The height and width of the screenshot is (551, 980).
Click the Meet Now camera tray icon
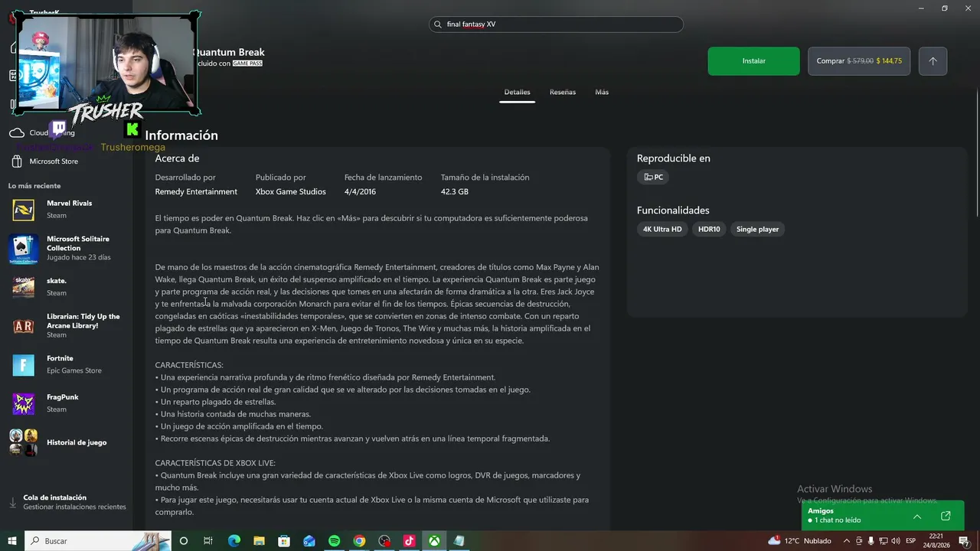point(858,541)
